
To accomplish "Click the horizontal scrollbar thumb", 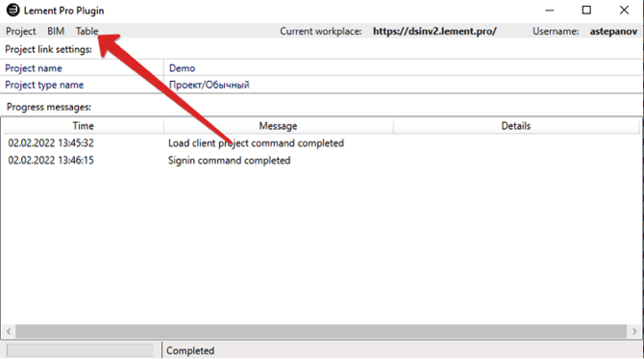I will (321, 331).
